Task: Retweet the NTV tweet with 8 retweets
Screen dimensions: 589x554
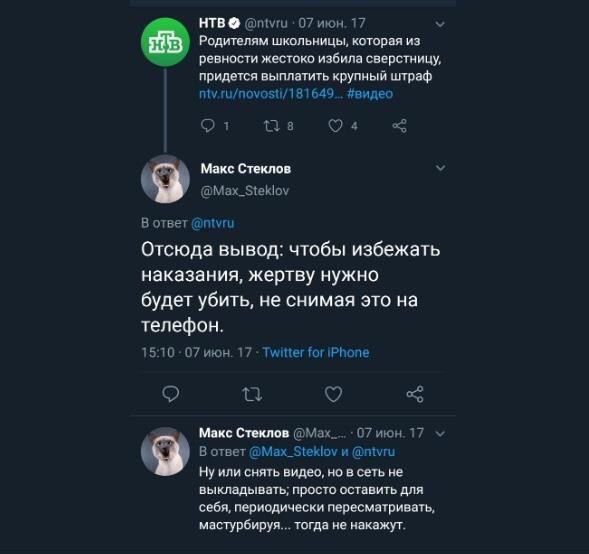Action: click(x=272, y=126)
